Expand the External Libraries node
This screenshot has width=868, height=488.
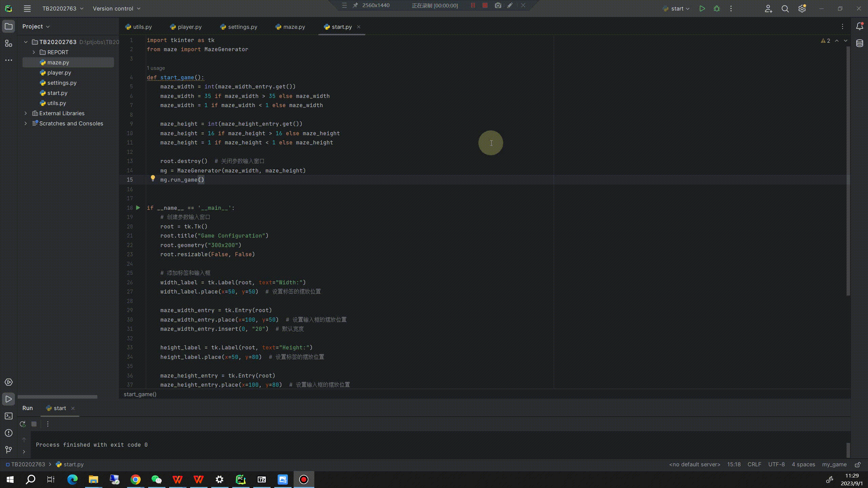[26, 113]
